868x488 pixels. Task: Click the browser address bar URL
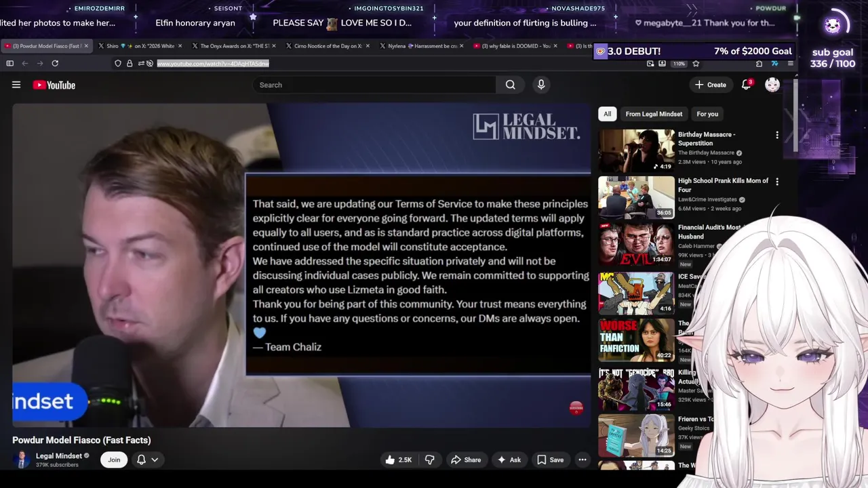pyautogui.click(x=213, y=63)
